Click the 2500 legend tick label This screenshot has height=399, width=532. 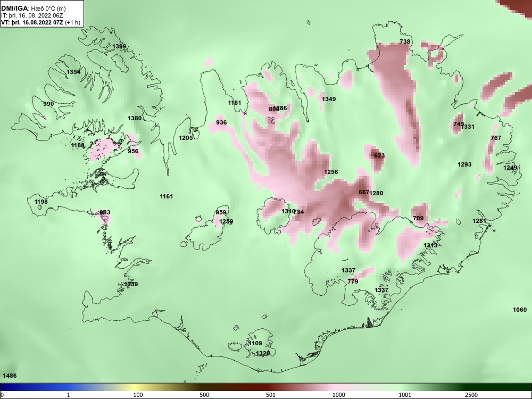click(471, 395)
